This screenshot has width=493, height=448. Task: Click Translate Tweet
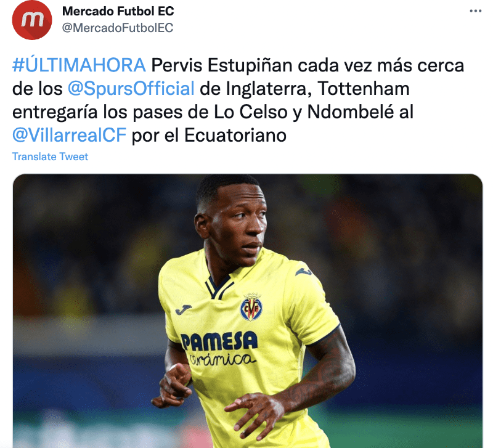pos(50,157)
